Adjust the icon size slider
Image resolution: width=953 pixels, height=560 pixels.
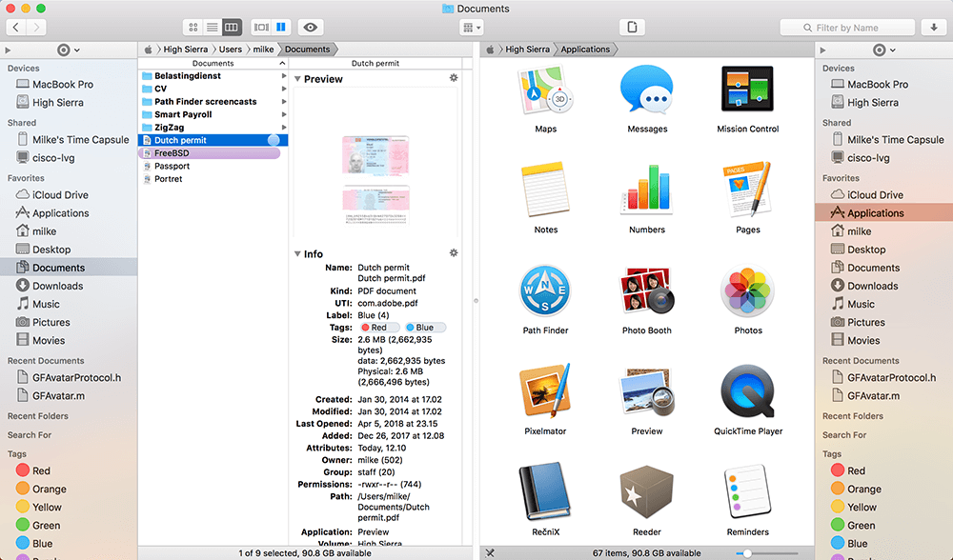pos(748,553)
